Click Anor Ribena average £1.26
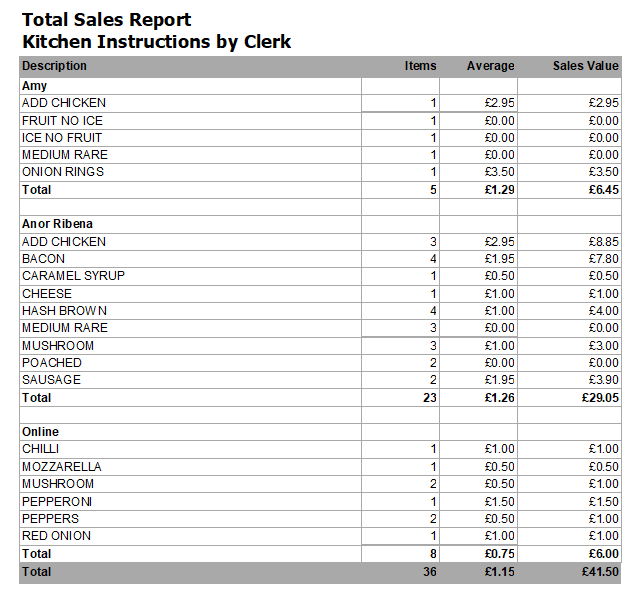Viewport: 642px width, 593px height. tap(500, 398)
